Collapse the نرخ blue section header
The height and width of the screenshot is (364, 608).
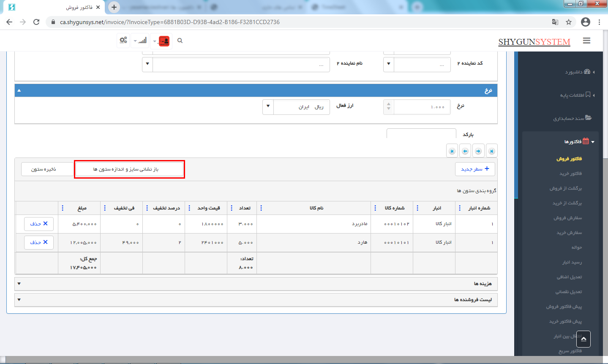click(x=19, y=90)
